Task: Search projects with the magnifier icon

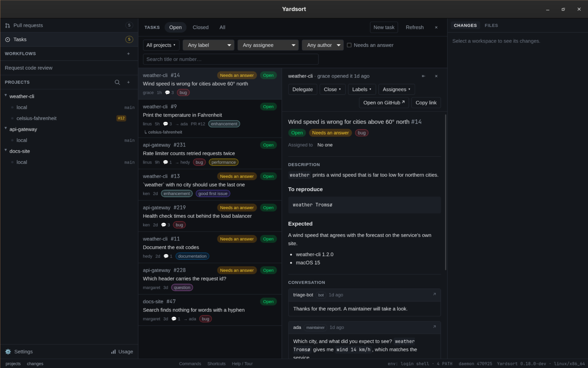Action: (x=117, y=82)
